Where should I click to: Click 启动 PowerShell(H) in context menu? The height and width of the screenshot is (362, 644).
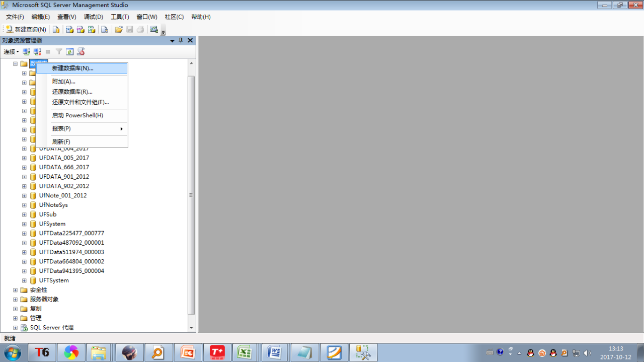click(x=82, y=115)
